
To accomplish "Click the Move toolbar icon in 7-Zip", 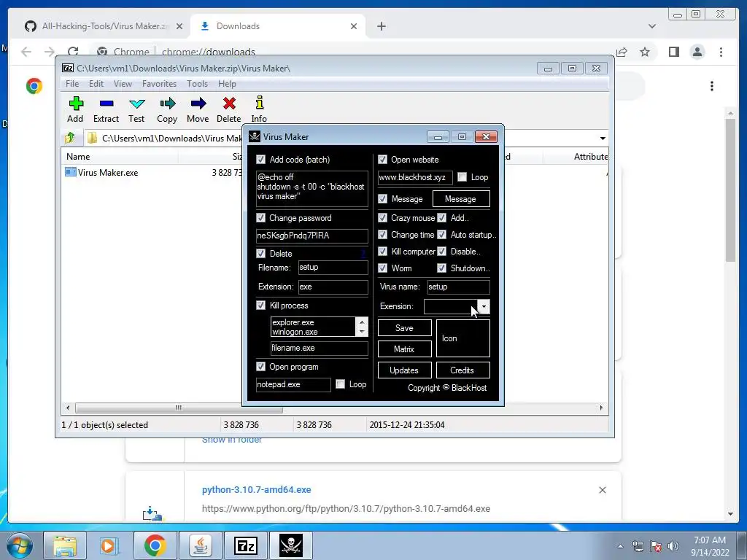I will point(198,104).
